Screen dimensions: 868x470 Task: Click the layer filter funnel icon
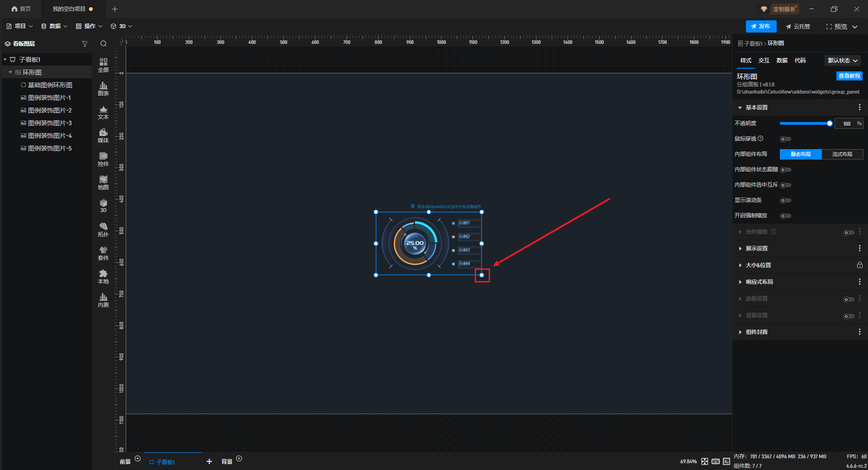(85, 44)
